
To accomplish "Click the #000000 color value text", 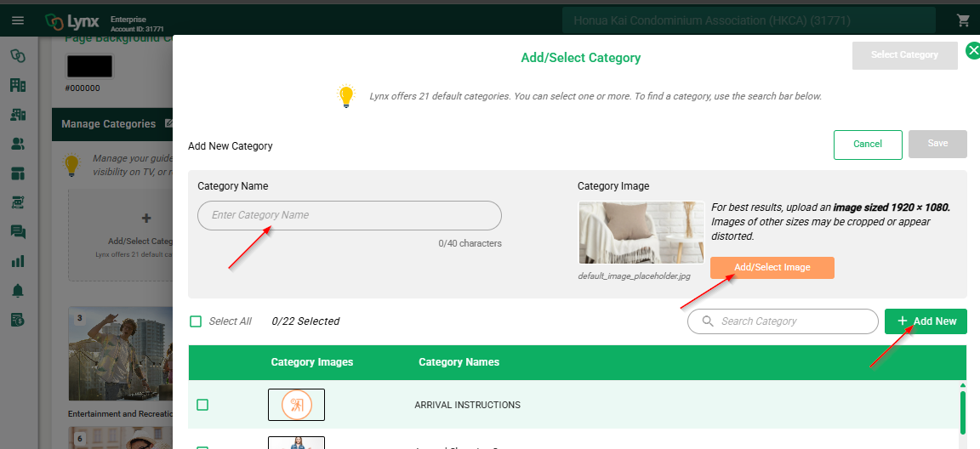I will tap(83, 88).
